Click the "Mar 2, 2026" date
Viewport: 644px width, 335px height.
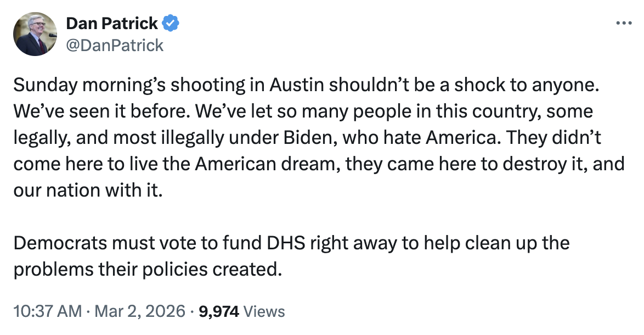pos(139,312)
